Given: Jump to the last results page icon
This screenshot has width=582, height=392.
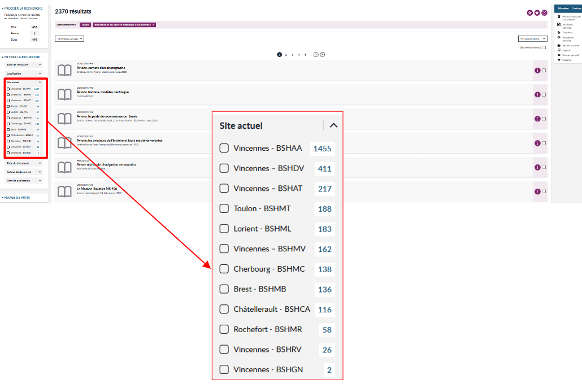Looking at the screenshot, I should 323,55.
